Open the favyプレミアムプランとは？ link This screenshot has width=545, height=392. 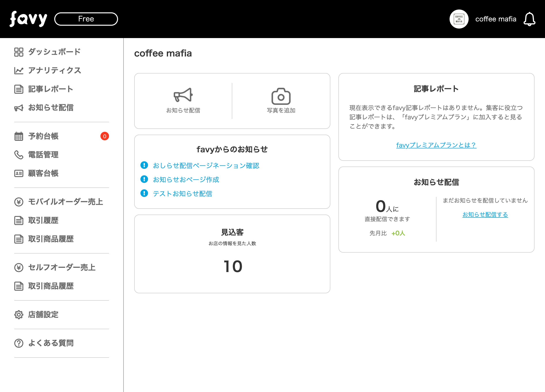coord(436,145)
